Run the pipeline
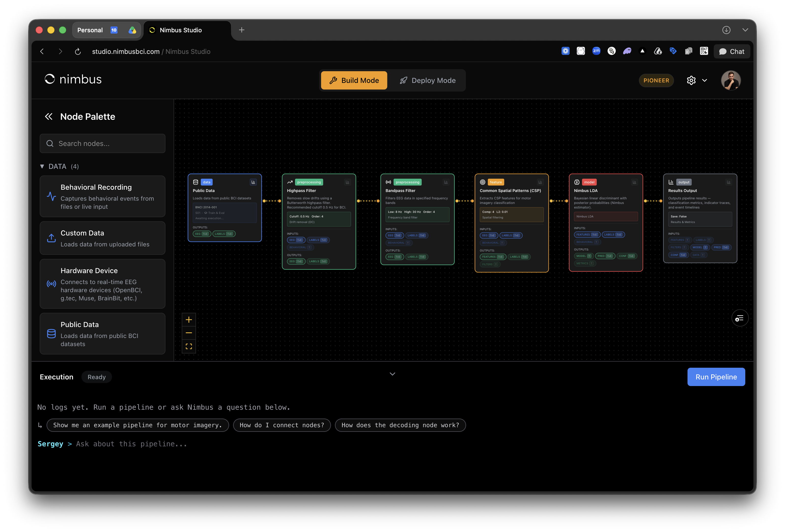785x532 pixels. tap(716, 377)
